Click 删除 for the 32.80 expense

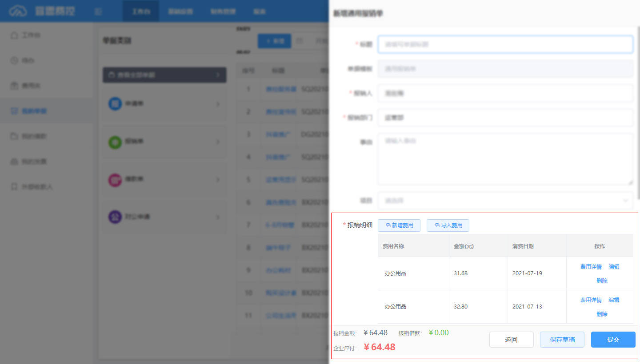click(602, 314)
